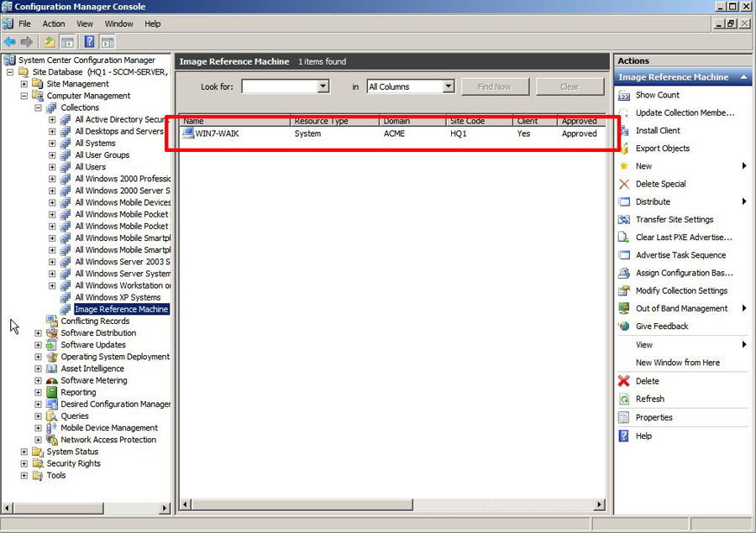Open the Look for dropdown arrow

[323, 86]
